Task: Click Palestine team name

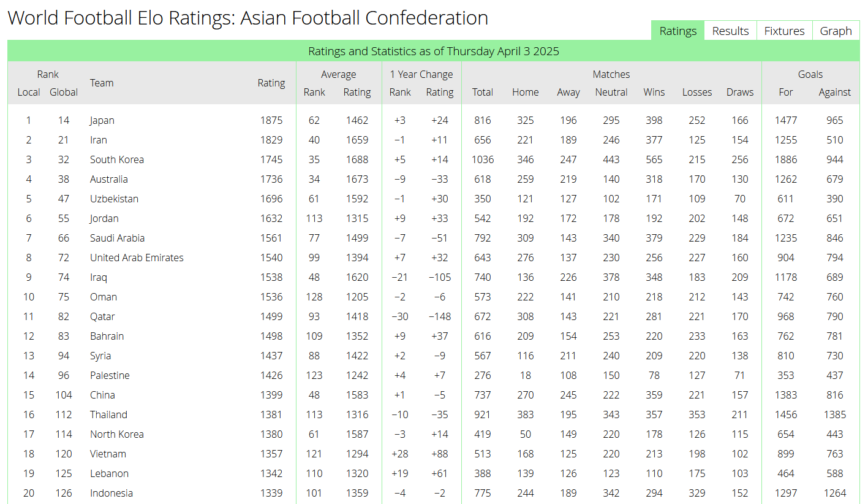Action: click(110, 375)
